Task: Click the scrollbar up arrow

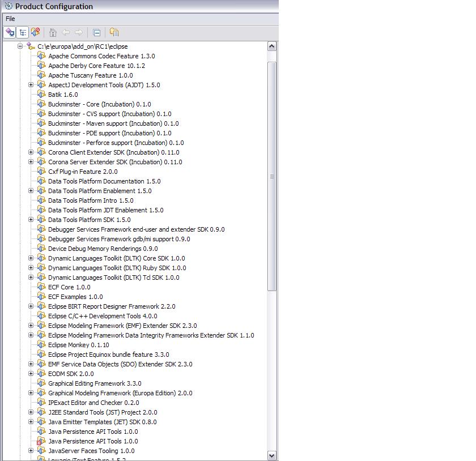Action: tap(271, 46)
